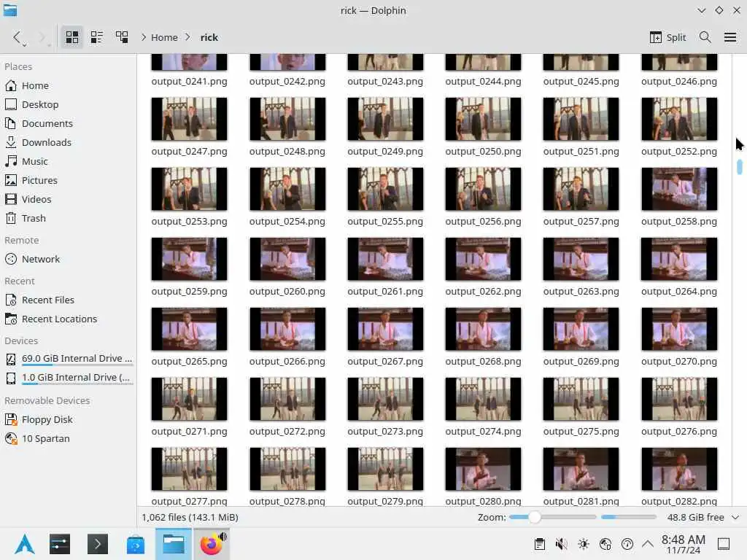Select thumbnail output_0274.png
747x560 pixels.
(483, 399)
